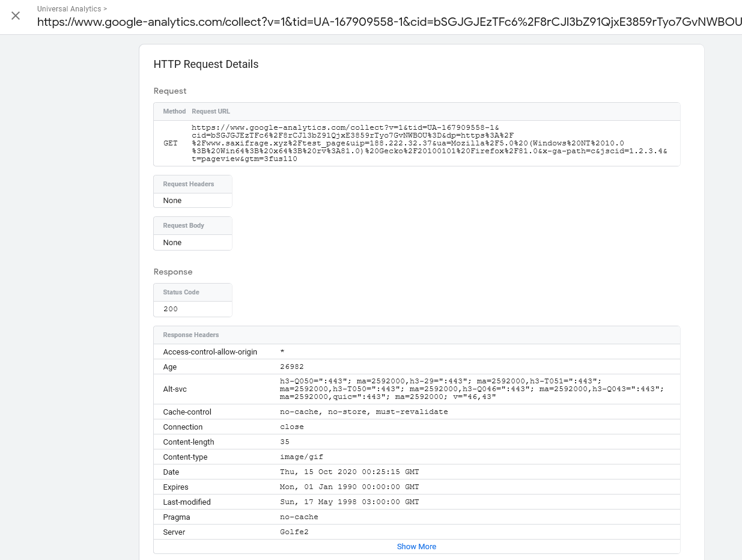Click the Status Code label
742x560 pixels.
tap(181, 292)
